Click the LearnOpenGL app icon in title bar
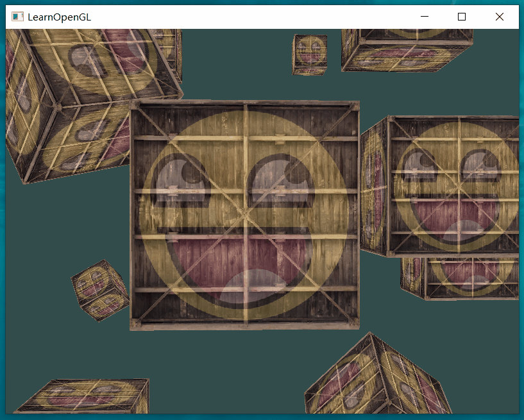This screenshot has height=420, width=524. [x=18, y=17]
